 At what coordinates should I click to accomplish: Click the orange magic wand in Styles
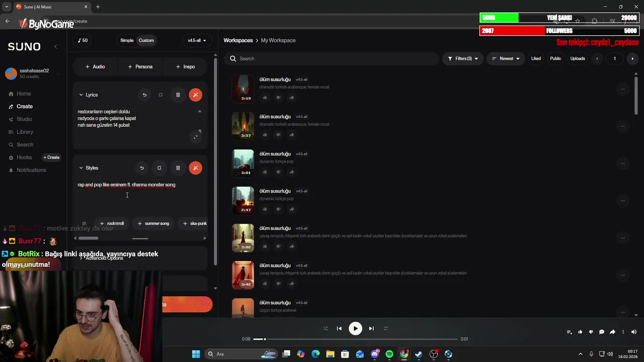pyautogui.click(x=195, y=168)
